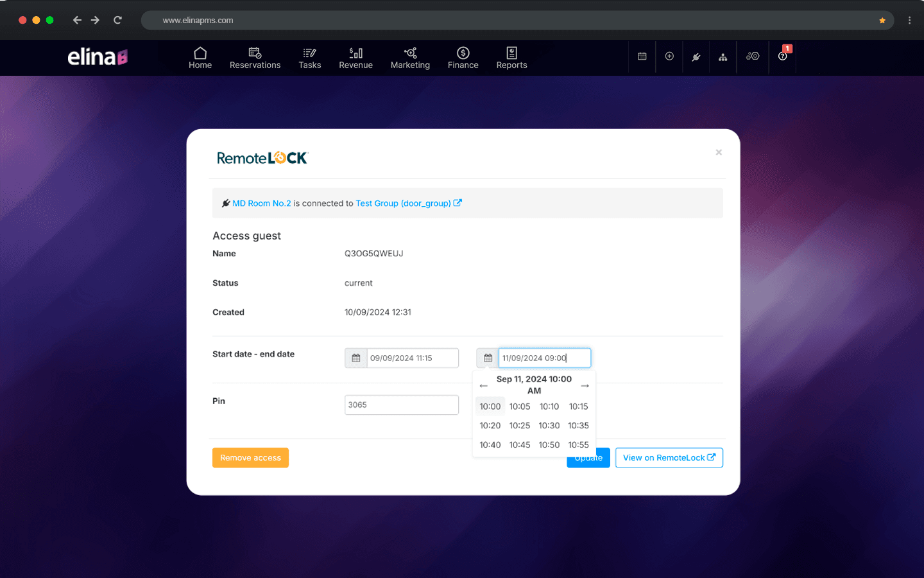This screenshot has height=578, width=924.
Task: Click the Sep 11, 2024 10:00 AM picker header
Action: coord(534,385)
